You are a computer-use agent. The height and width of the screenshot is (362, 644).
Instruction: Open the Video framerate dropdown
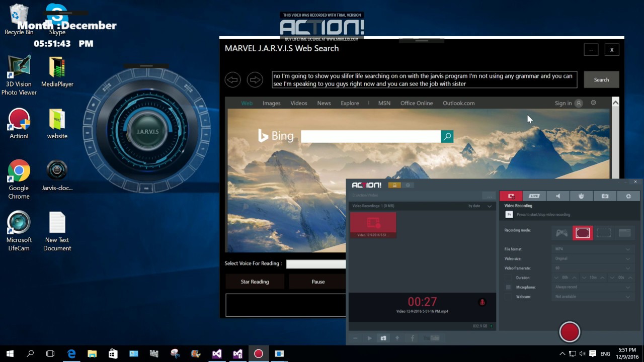tap(593, 268)
